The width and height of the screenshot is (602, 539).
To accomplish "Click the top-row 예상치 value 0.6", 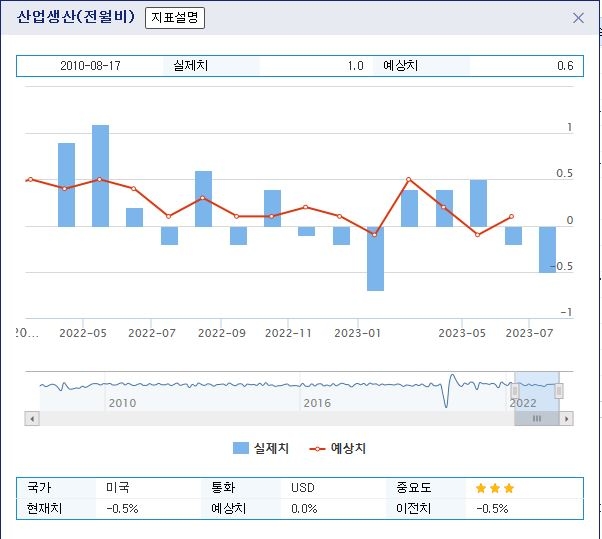I will pyautogui.click(x=565, y=66).
